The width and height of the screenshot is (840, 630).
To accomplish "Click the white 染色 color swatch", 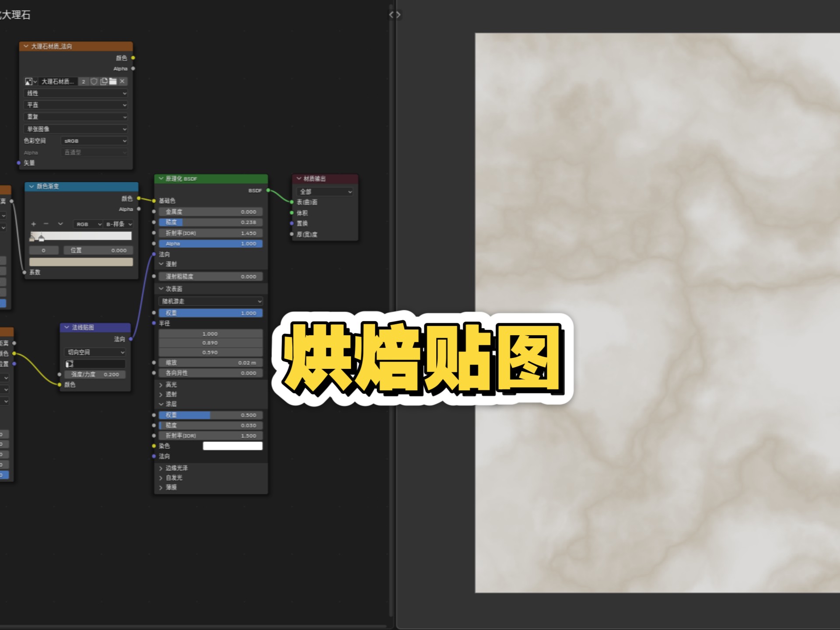I will (232, 446).
